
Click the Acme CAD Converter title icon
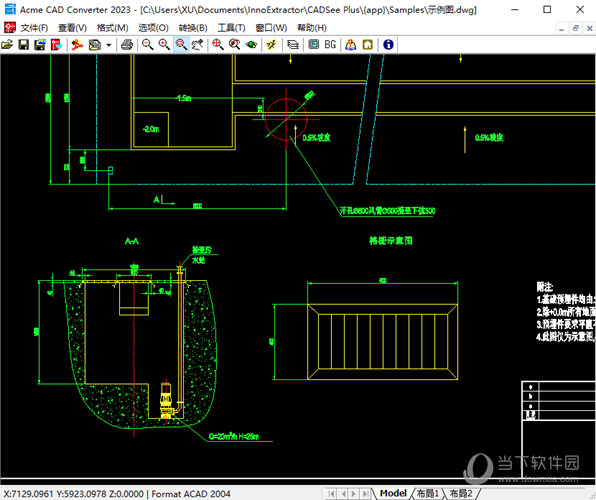click(10, 9)
